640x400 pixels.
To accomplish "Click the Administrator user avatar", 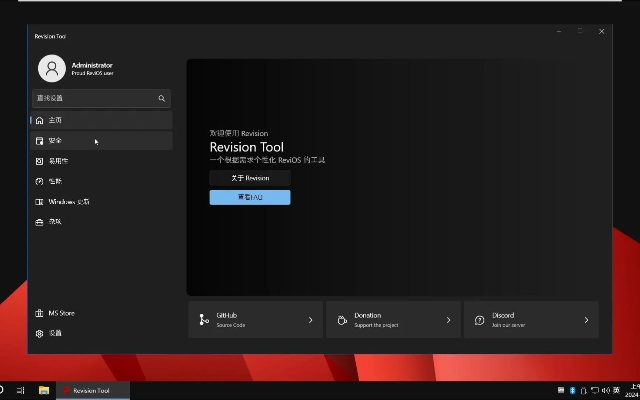I will (51, 68).
